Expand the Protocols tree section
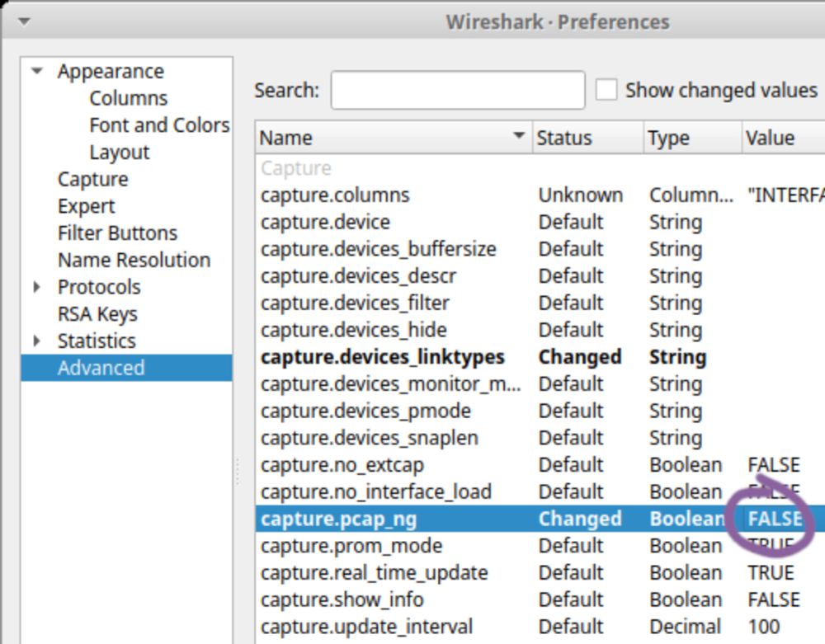Image resolution: width=825 pixels, height=644 pixels. click(37, 287)
